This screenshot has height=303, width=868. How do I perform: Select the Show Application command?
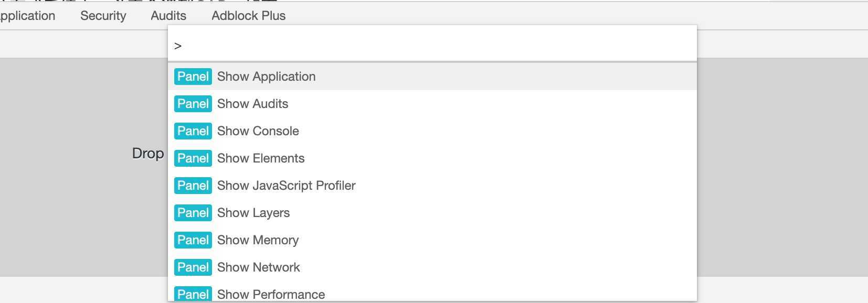tap(266, 77)
